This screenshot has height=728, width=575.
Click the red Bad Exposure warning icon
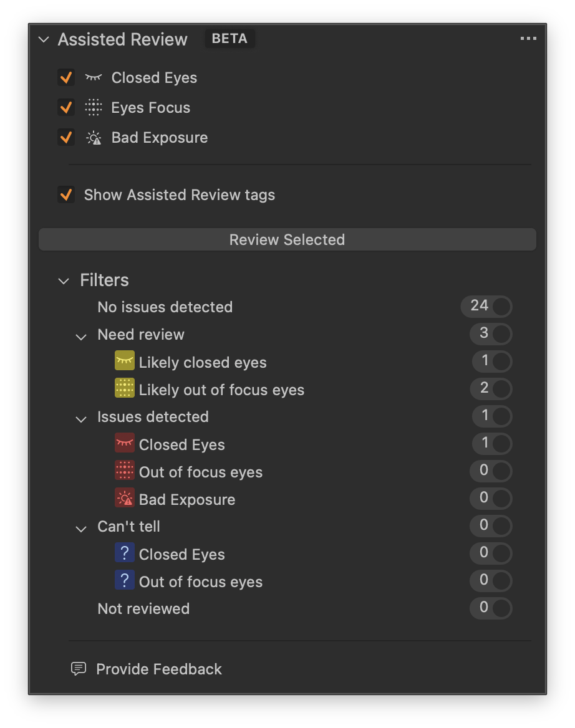pyautogui.click(x=125, y=497)
